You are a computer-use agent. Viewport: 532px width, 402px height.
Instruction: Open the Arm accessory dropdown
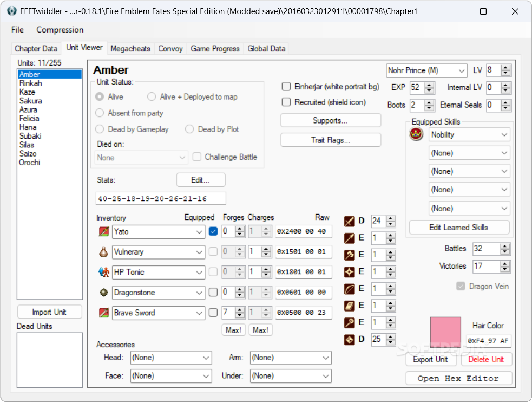(x=291, y=358)
